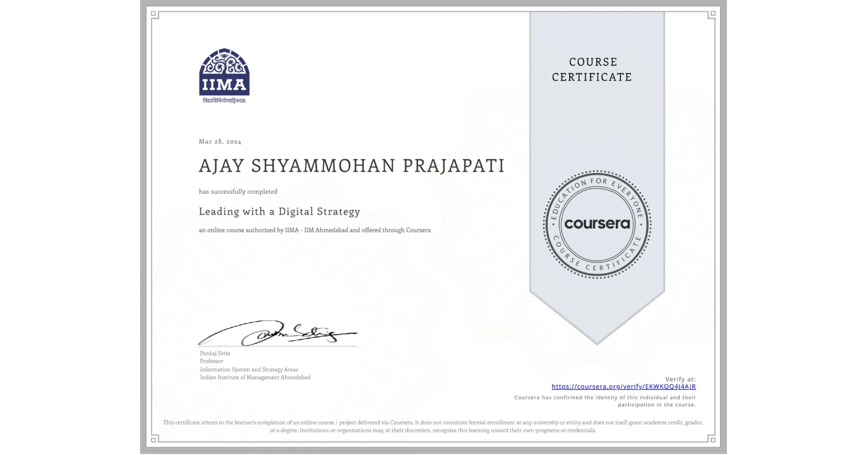Click Pankaj Setia's handwritten signature

[x=278, y=333]
